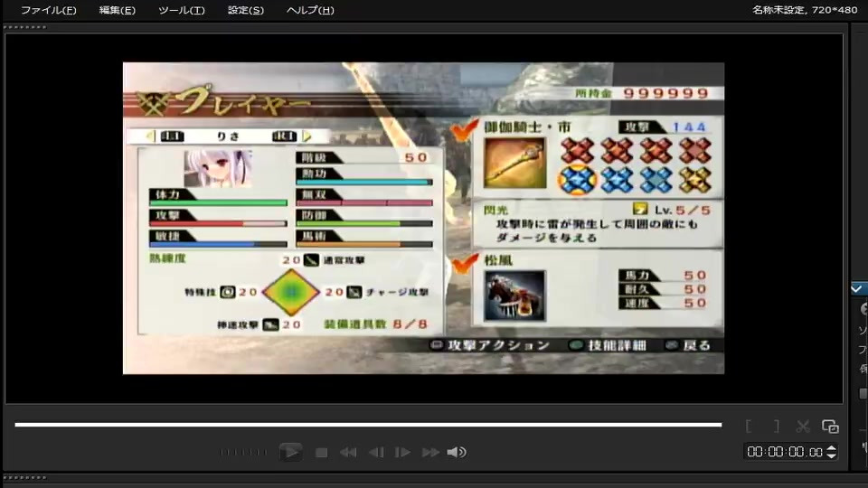Viewport: 868px width, 488px height.
Task: Toggle the checkmark box at right edge
Action: 856,289
